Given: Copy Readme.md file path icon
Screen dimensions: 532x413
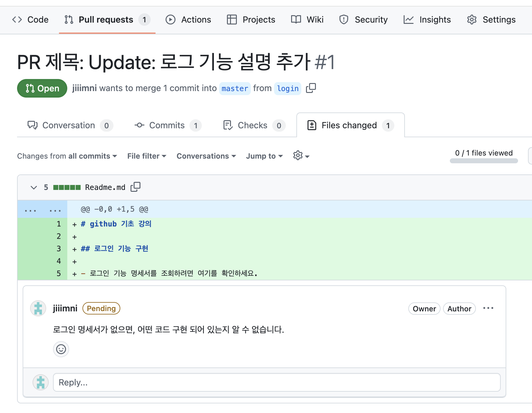Looking at the screenshot, I should [x=135, y=187].
